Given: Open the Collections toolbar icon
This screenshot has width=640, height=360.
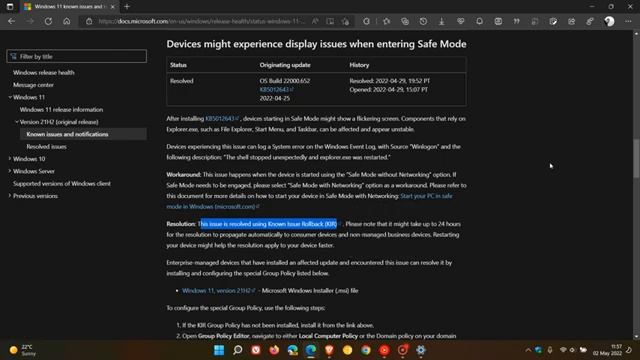Looking at the screenshot, I should tap(405, 21).
